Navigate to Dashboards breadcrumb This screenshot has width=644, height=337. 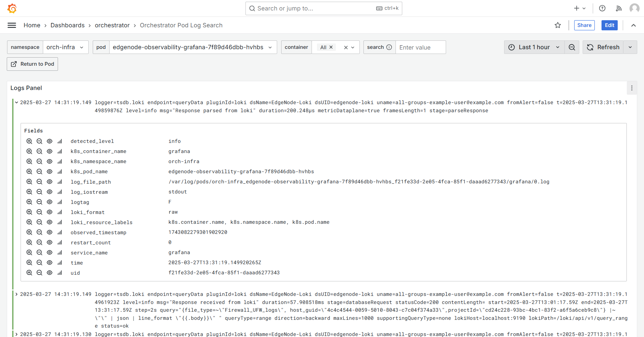pyautogui.click(x=67, y=25)
